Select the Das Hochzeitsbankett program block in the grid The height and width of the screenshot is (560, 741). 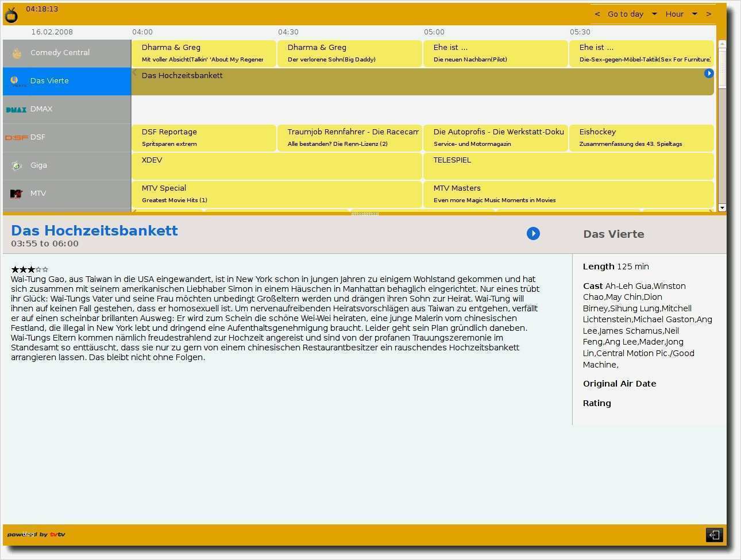(x=423, y=82)
